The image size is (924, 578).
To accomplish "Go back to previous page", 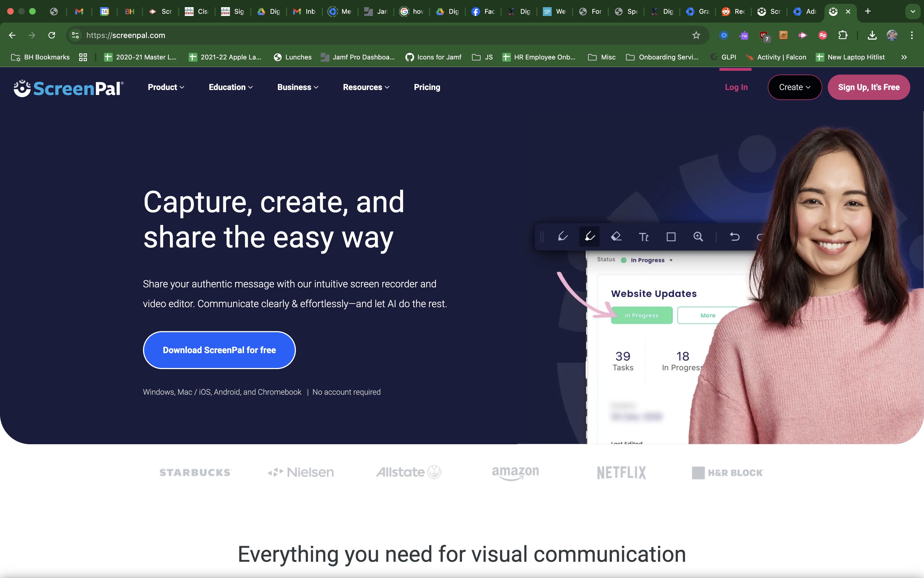I will coord(12,35).
